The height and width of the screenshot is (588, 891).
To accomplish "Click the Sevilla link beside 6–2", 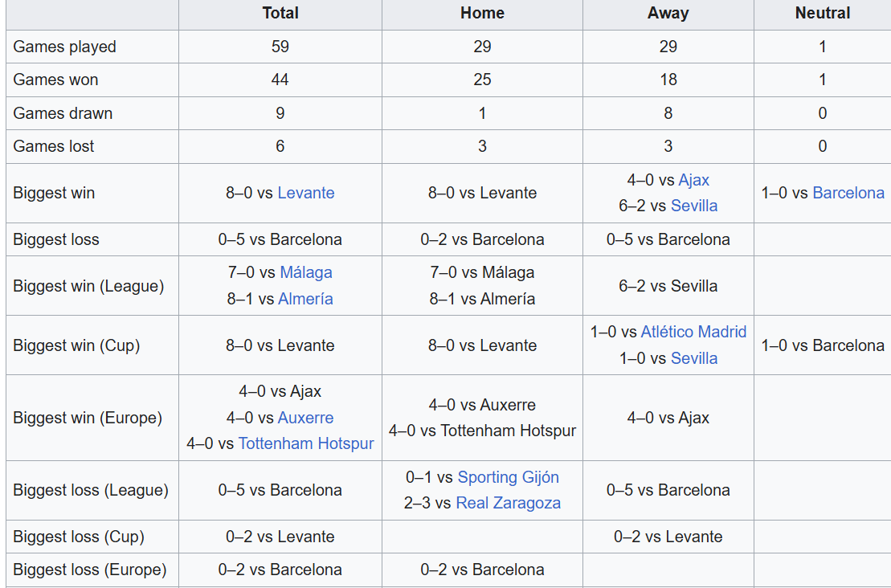I will click(693, 206).
